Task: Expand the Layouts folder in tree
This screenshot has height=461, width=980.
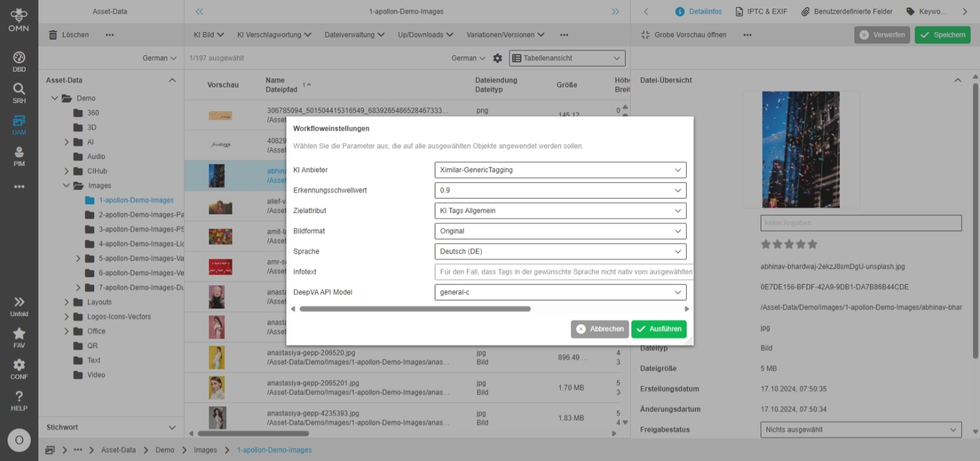Action: click(67, 302)
